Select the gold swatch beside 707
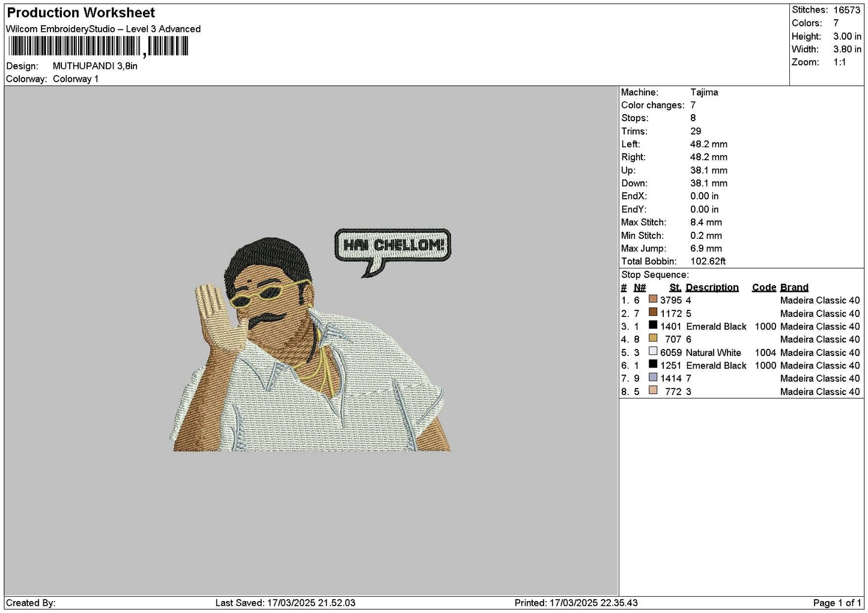 (x=653, y=338)
